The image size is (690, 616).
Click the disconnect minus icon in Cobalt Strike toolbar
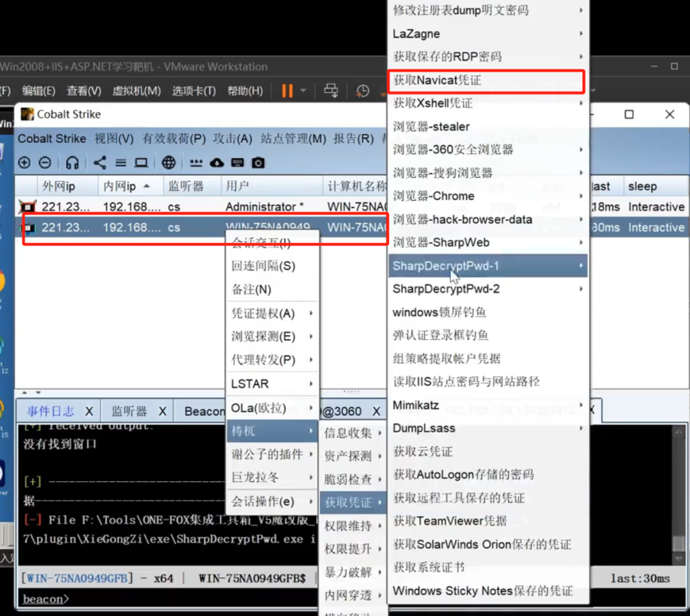point(45,163)
